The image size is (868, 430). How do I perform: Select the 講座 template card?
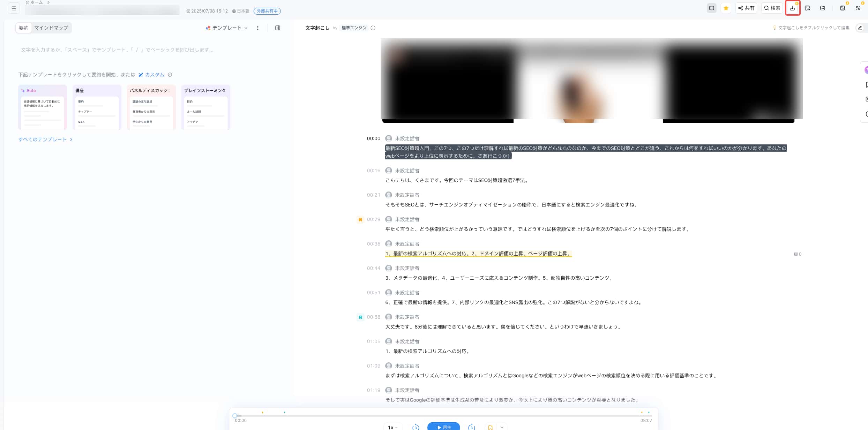click(x=97, y=107)
